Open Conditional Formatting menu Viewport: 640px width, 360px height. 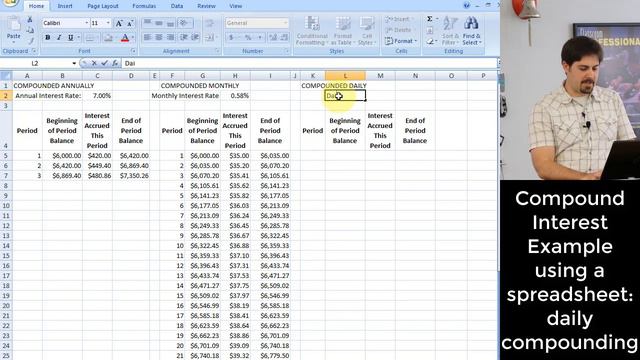click(312, 31)
